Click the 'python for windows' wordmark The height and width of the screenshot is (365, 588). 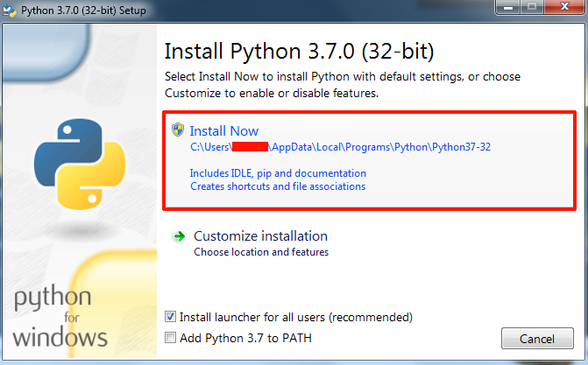click(x=60, y=316)
